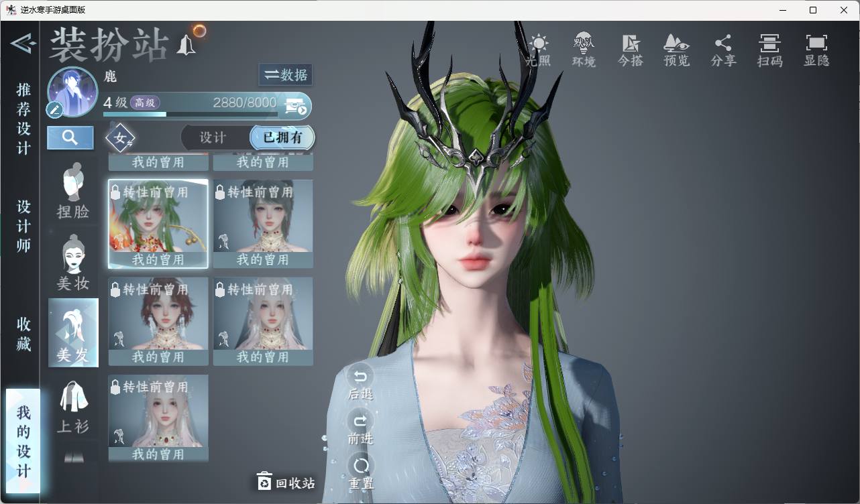Open the 扫码 scan code icon
The image size is (860, 504).
[x=769, y=50]
